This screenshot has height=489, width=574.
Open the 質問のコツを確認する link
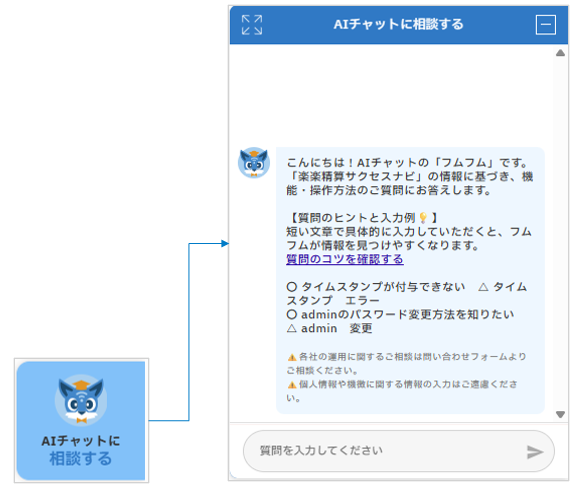coord(344,259)
